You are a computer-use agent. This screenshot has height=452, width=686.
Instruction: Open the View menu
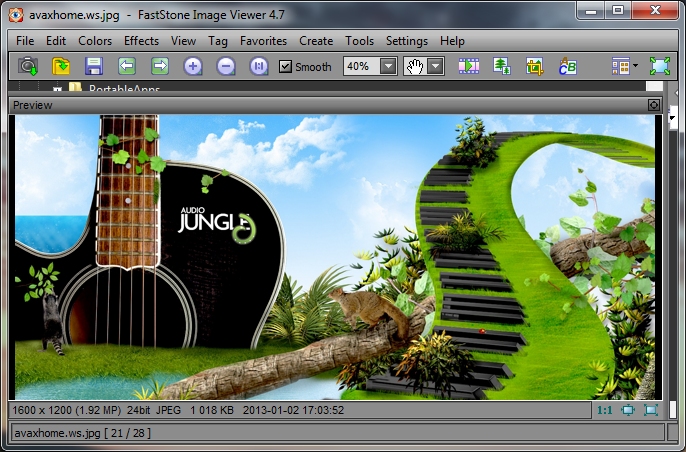[x=183, y=41]
